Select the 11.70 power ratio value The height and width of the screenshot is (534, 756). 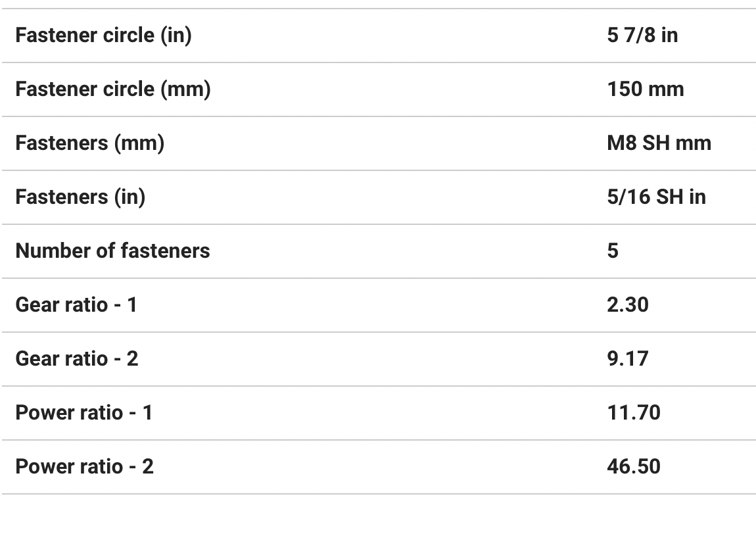[x=634, y=413]
